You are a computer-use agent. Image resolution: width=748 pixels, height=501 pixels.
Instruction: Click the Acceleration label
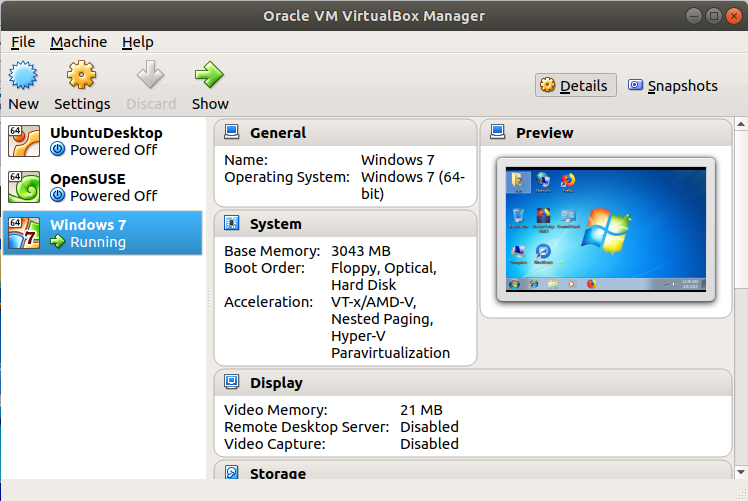(269, 302)
